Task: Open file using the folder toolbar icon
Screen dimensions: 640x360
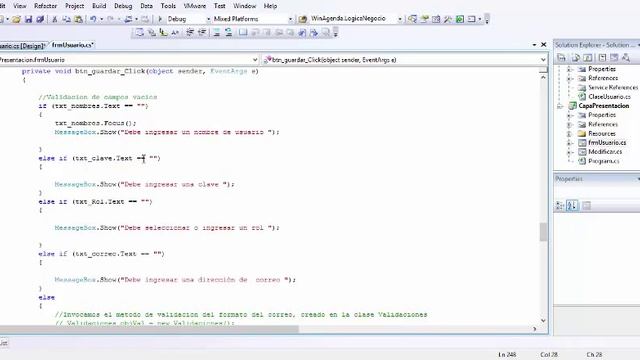Action: click(x=16, y=19)
